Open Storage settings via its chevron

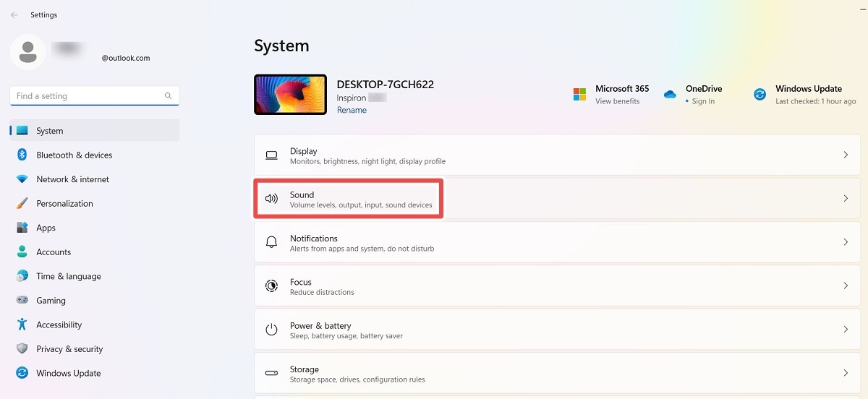(x=846, y=373)
